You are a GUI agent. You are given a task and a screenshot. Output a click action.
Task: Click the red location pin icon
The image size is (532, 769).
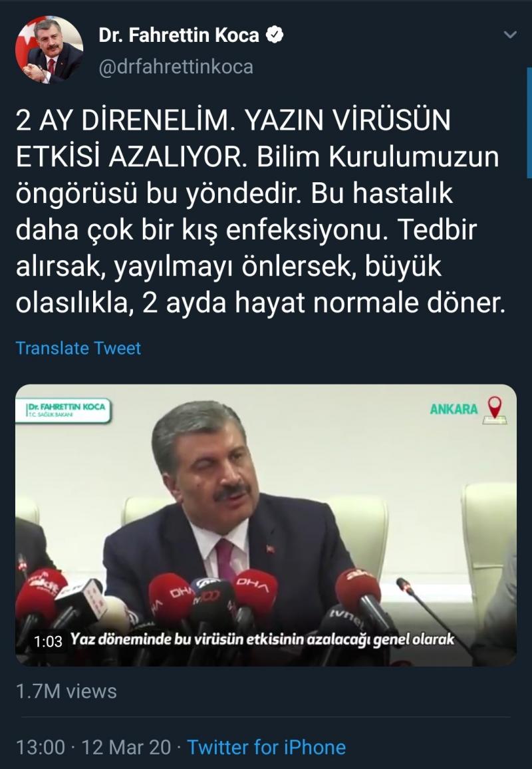pos(495,410)
